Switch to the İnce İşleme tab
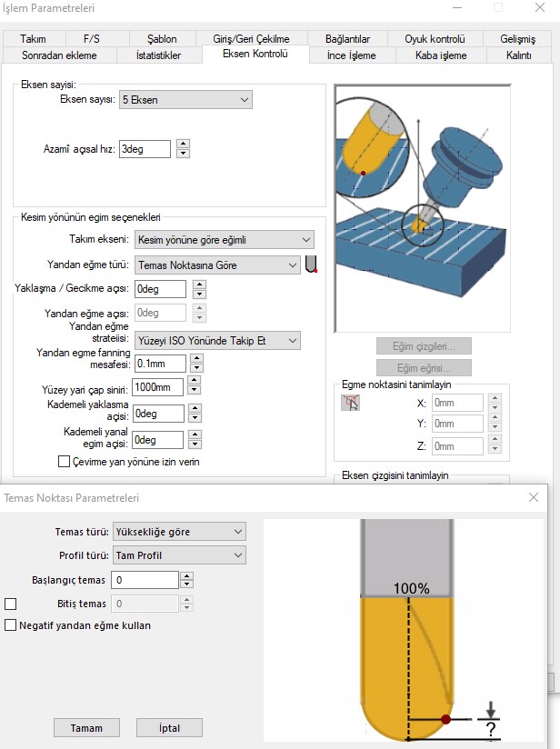 click(351, 55)
